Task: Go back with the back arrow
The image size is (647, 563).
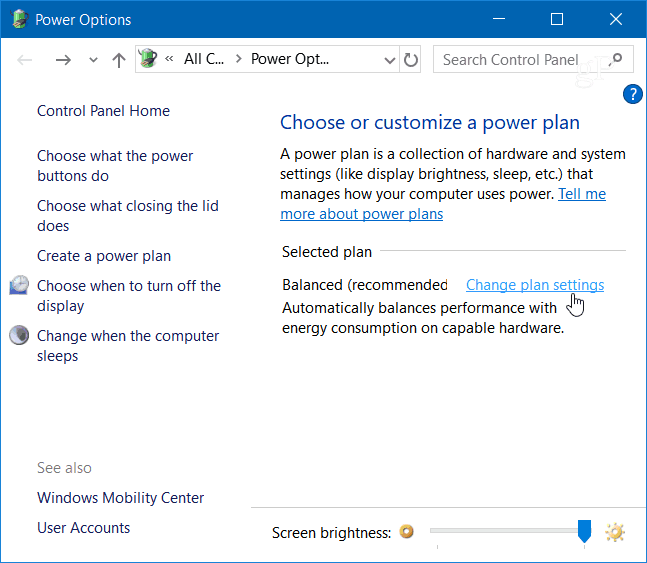Action: point(25,60)
